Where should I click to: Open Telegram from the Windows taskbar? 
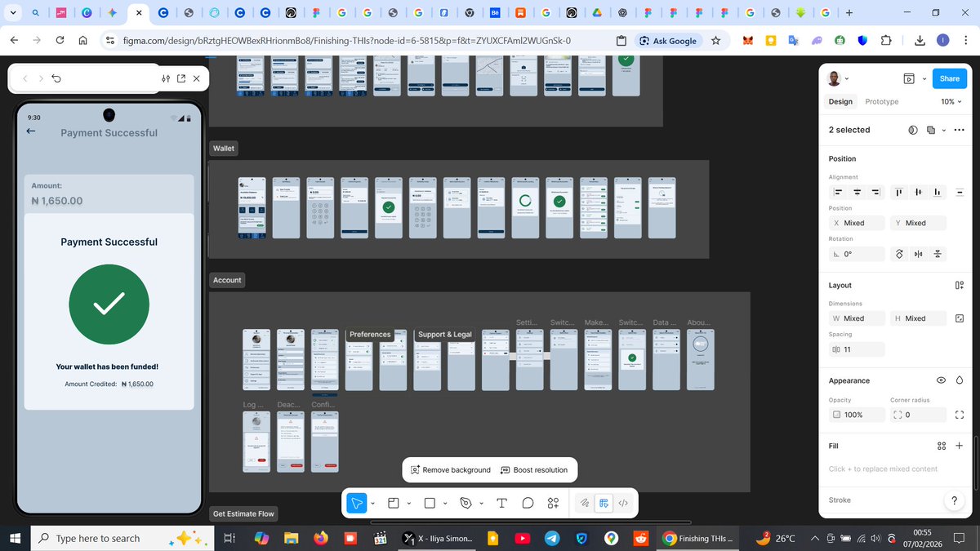(x=552, y=539)
